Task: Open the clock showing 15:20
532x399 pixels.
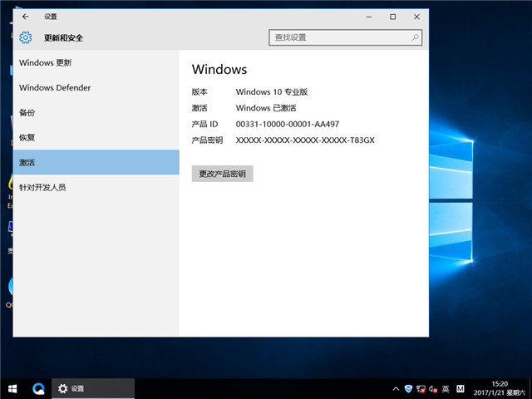Action: point(500,388)
